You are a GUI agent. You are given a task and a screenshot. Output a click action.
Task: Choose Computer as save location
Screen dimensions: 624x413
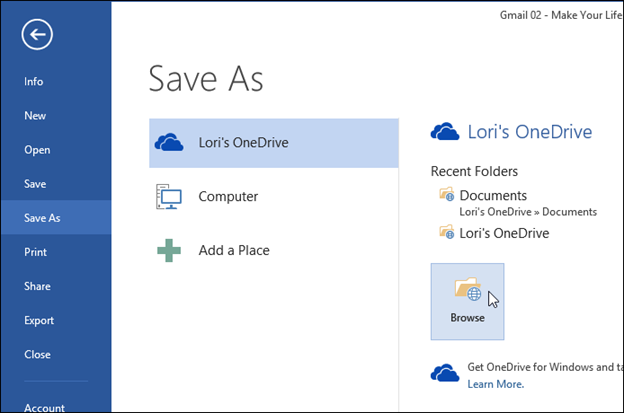point(274,197)
